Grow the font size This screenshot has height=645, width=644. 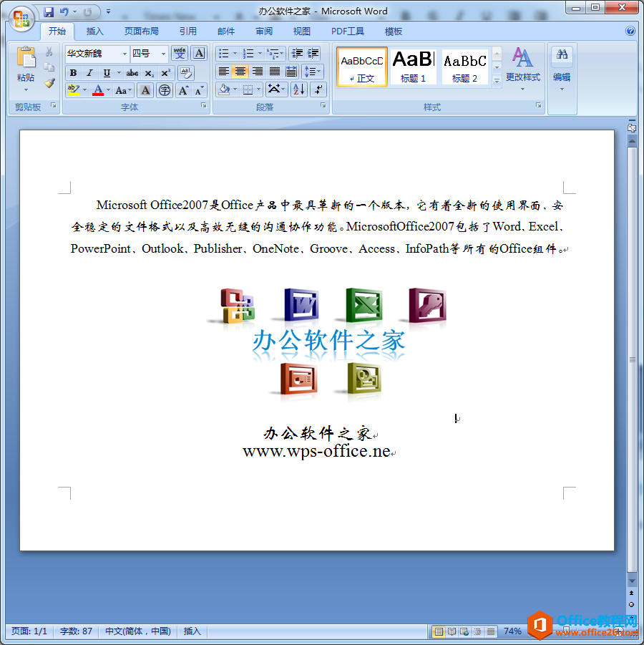click(x=183, y=90)
